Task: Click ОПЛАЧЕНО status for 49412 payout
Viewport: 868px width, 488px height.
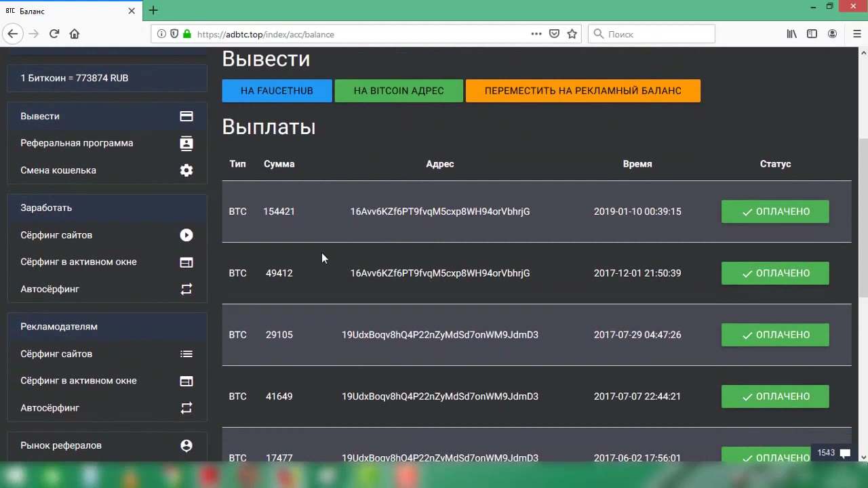Action: coord(775,273)
